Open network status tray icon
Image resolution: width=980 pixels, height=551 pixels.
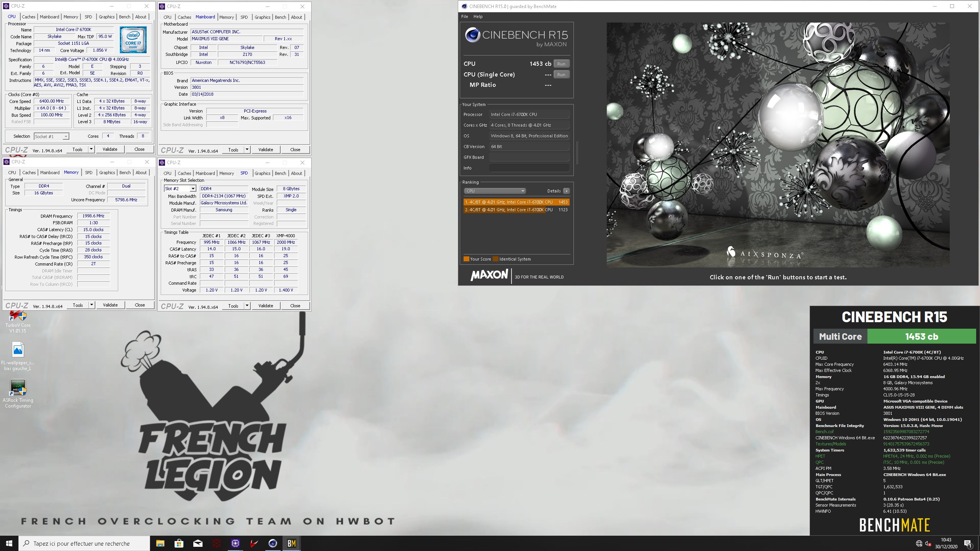(x=919, y=543)
